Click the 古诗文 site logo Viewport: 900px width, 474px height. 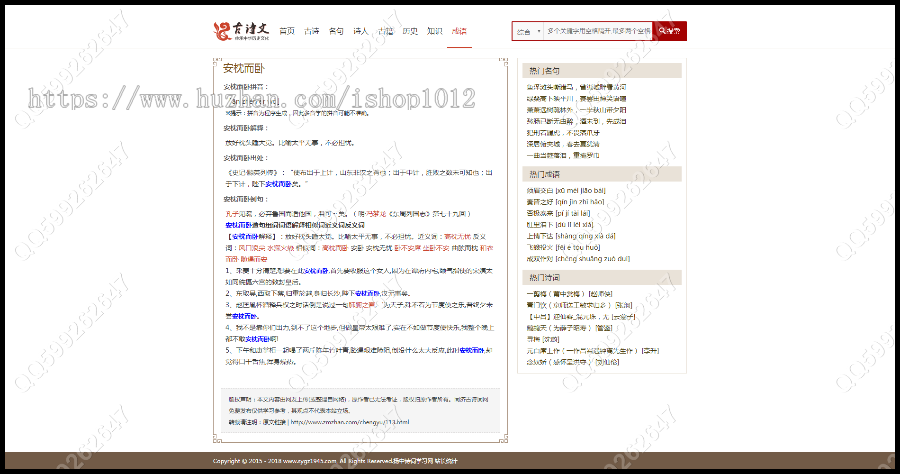241,32
